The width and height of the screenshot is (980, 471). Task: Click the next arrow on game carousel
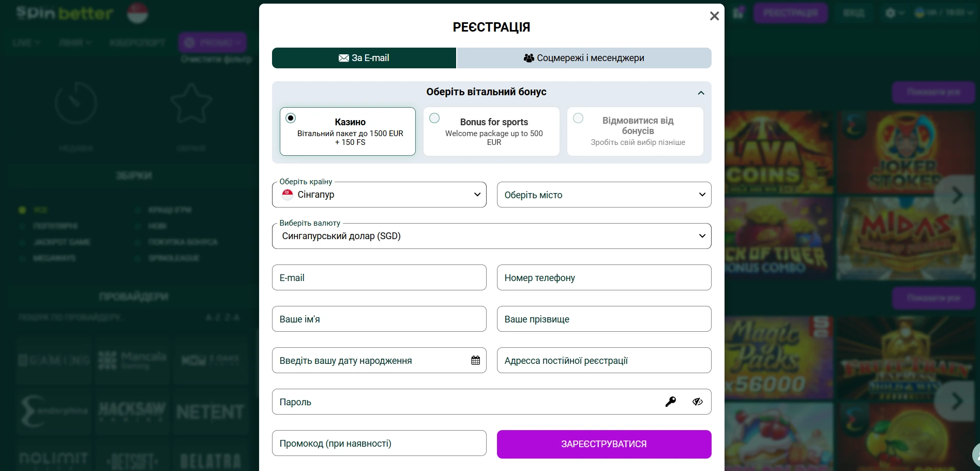coord(957,195)
